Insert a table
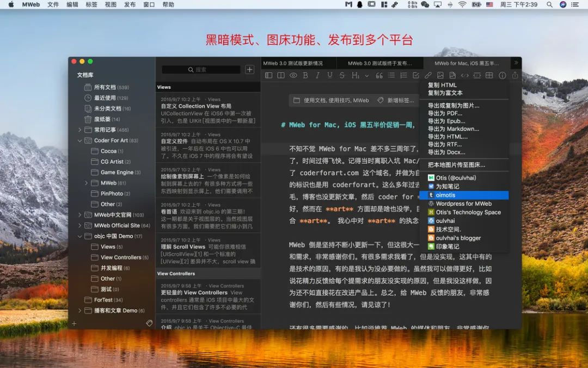Image resolution: width=588 pixels, height=368 pixels. click(489, 75)
